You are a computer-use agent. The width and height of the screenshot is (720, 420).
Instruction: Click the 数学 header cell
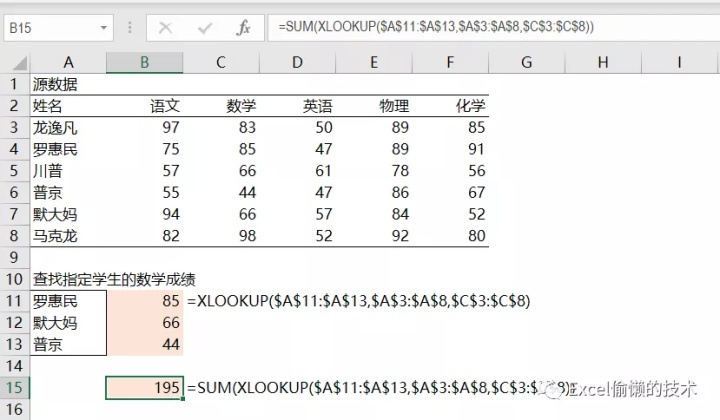point(221,106)
